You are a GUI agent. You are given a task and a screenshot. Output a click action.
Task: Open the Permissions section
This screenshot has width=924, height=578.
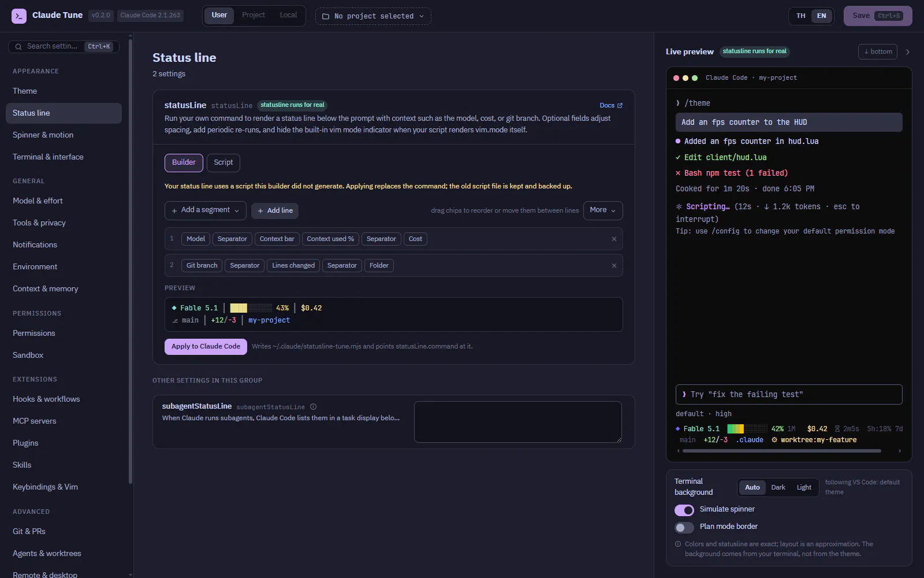(x=64, y=334)
